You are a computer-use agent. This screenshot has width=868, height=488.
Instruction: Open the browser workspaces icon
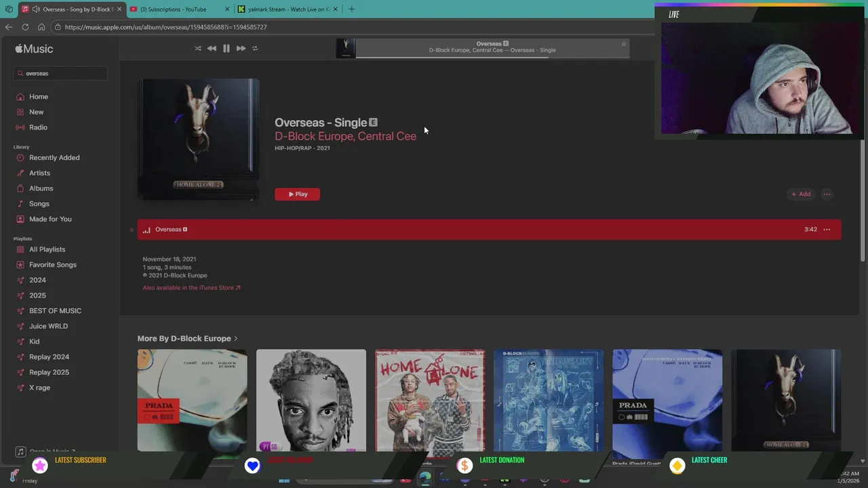(x=9, y=9)
